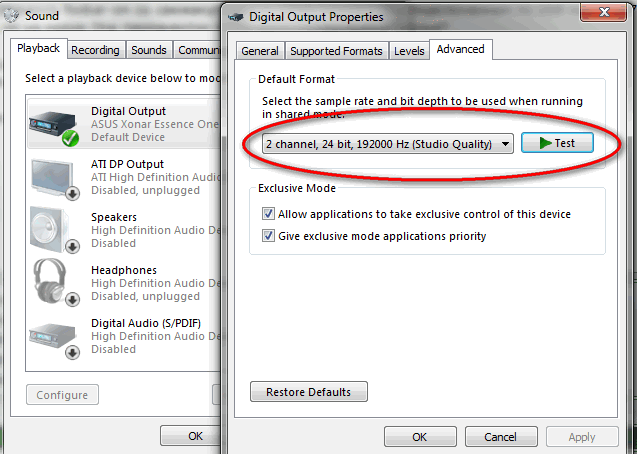Click the green play arrow on Test
Viewport: 637px width, 454px height.
pyautogui.click(x=545, y=143)
